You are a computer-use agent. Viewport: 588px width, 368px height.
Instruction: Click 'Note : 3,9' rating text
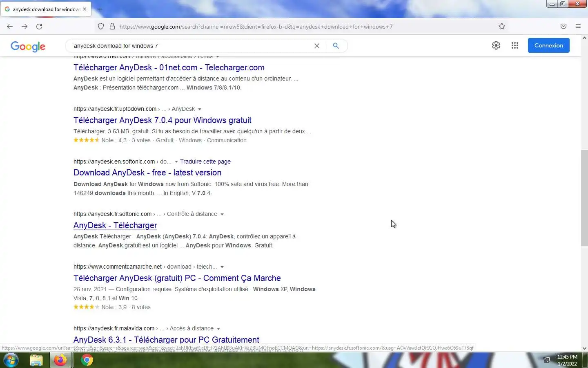114,307
